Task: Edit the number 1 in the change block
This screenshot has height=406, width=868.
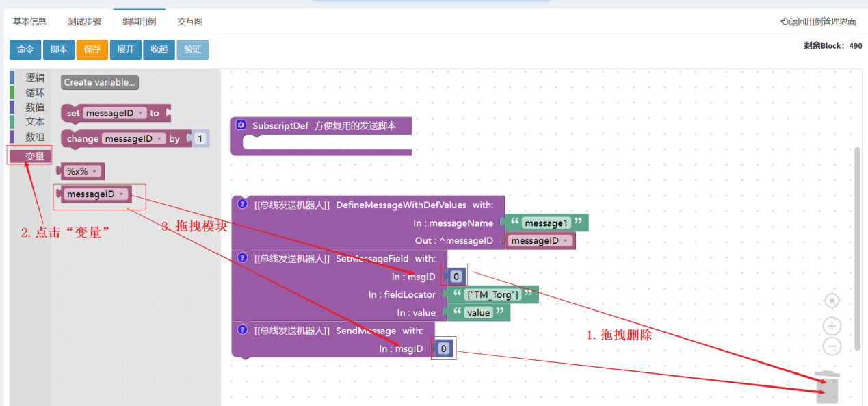Action: click(x=200, y=139)
